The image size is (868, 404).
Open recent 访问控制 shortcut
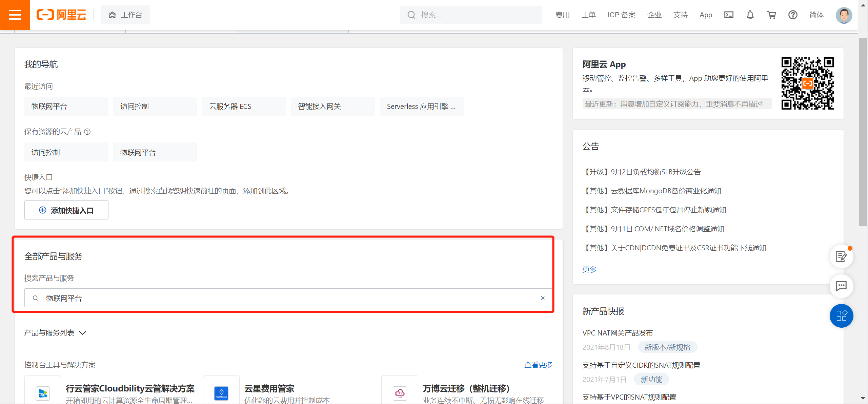point(155,106)
